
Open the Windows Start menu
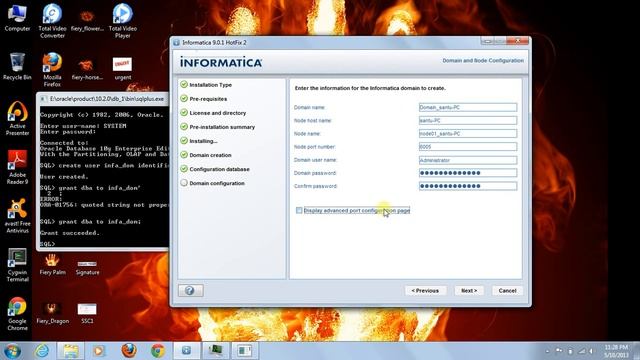pos(12,351)
